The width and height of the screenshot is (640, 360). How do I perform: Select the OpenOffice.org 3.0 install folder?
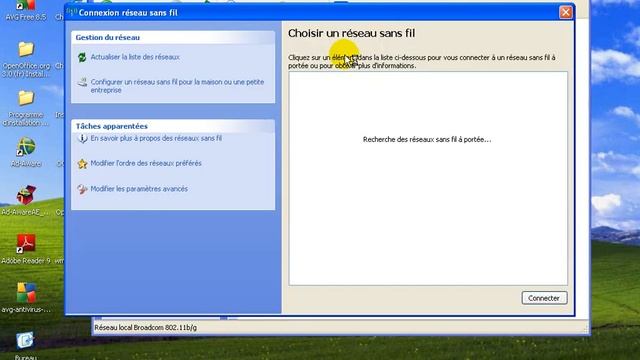coord(26,59)
